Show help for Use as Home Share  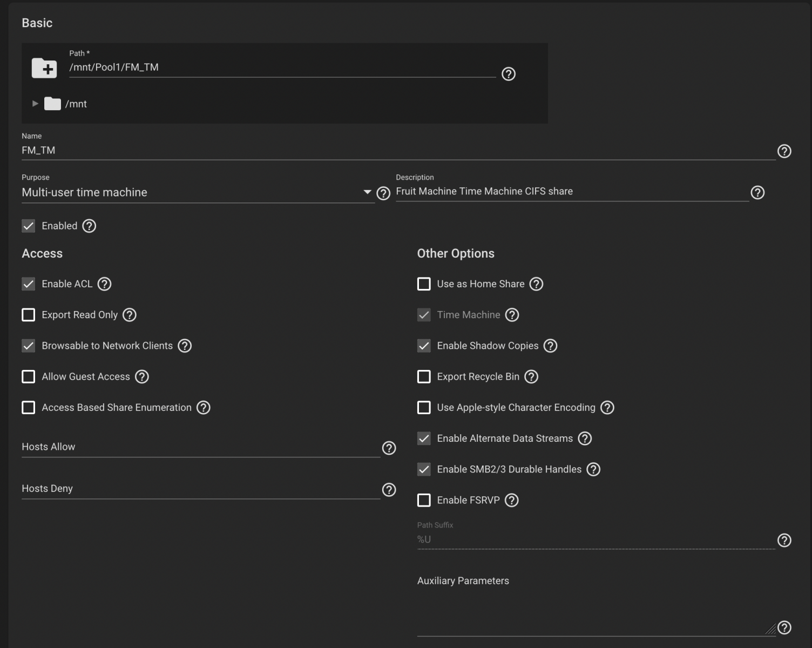[x=536, y=284]
